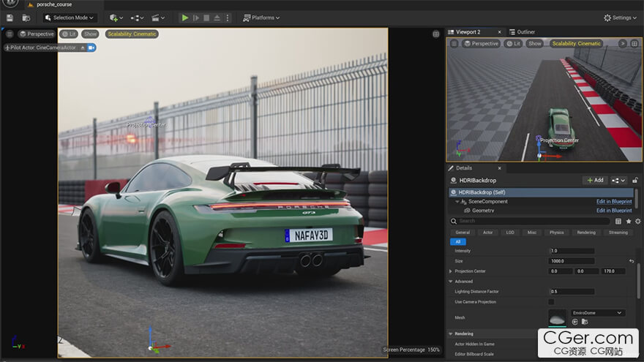Select the HDRIBackdrop (Self) row
Viewport: 644px width, 362px height.
(542, 192)
